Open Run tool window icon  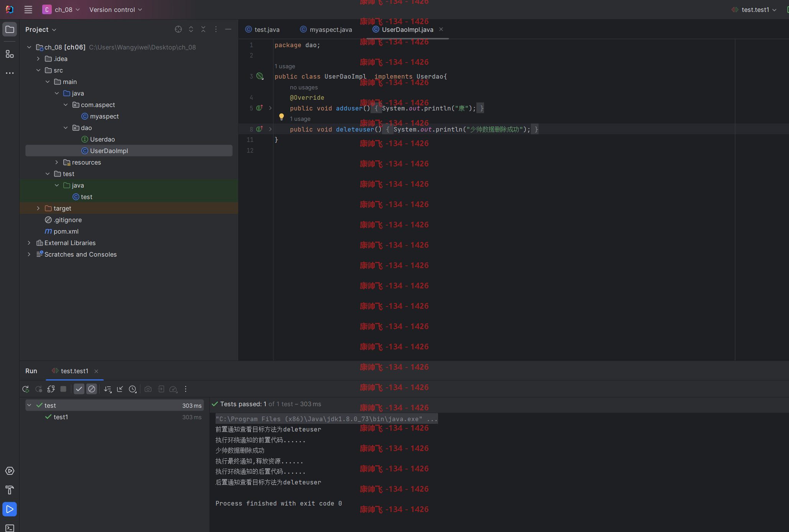(10, 509)
